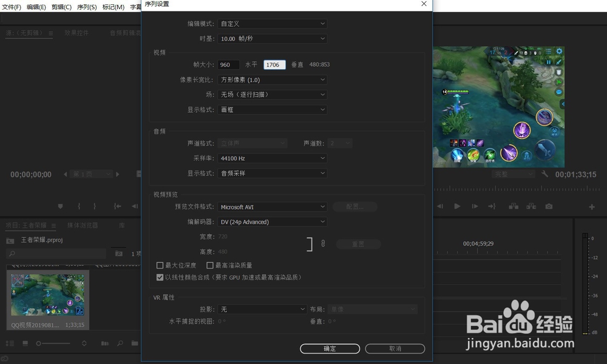
Task: Open the 序列(S) menu
Action: pyautogui.click(x=87, y=7)
